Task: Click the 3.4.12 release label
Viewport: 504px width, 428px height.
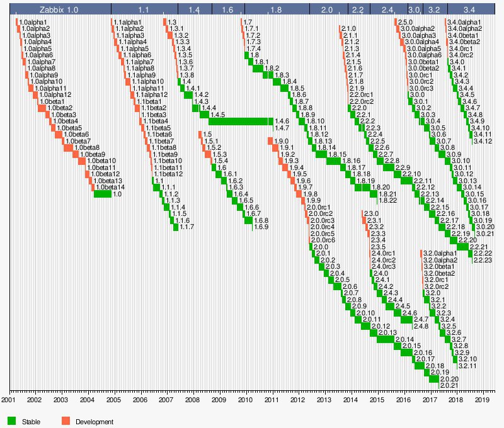Action: 483,141
